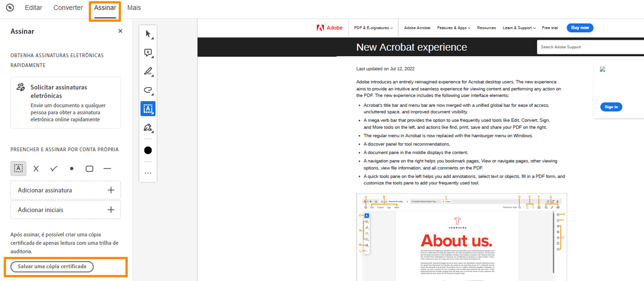This screenshot has width=644, height=281.
Task: Open the three-dot more tools menu
Action: [148, 173]
